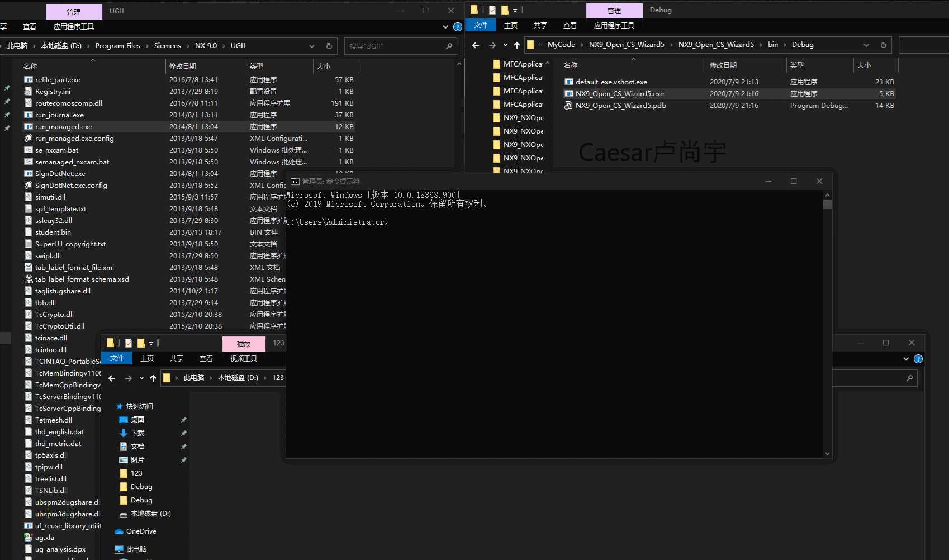Open recent locations dropdown in Debug window

click(x=505, y=45)
